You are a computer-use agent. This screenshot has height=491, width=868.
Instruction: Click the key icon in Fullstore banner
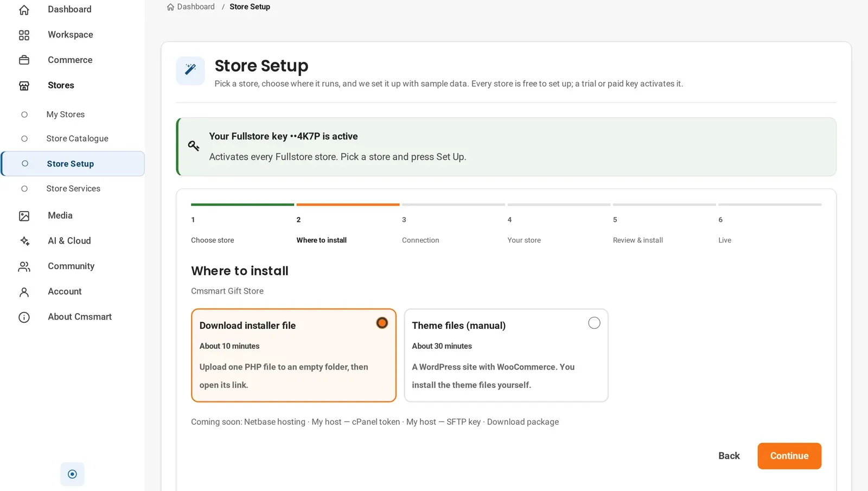(194, 145)
